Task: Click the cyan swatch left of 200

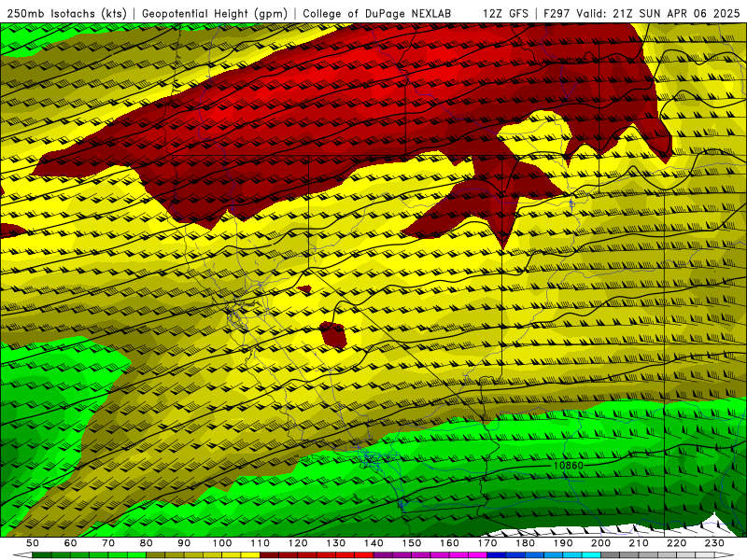Action: click(x=591, y=555)
